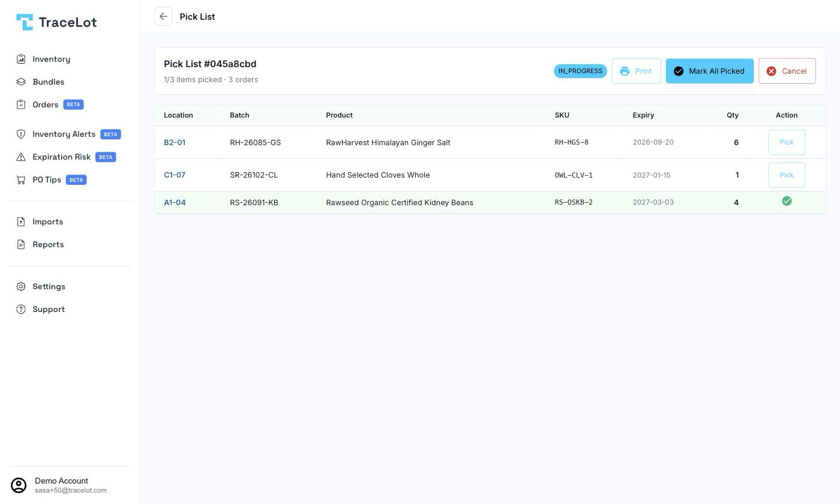Click expiry date 2027-01-15
Viewport: 840px width, 504px height.
pyautogui.click(x=652, y=175)
